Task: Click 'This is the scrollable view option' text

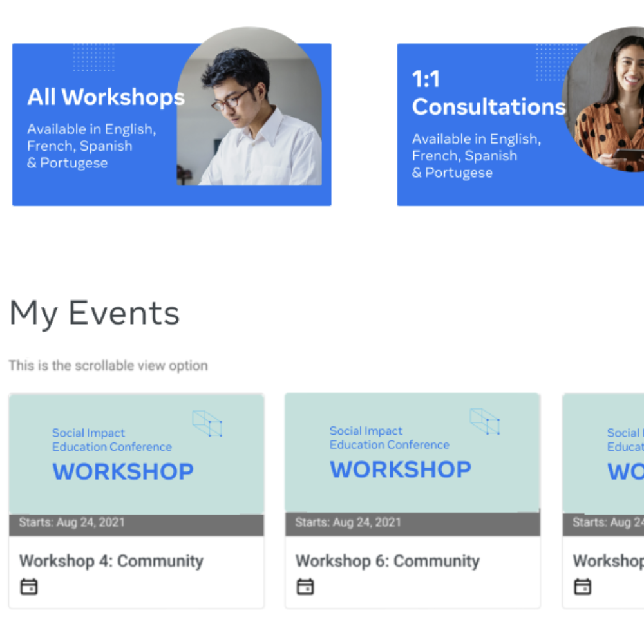Action: 108,365
